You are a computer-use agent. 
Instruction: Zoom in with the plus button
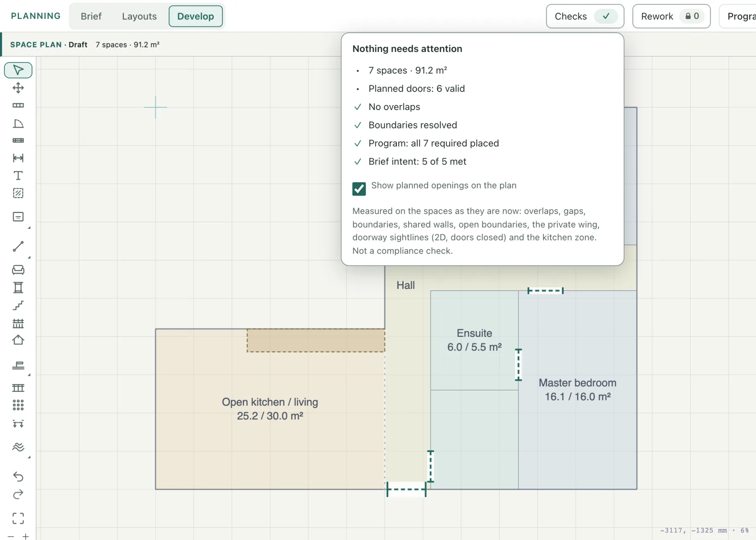tap(26, 537)
